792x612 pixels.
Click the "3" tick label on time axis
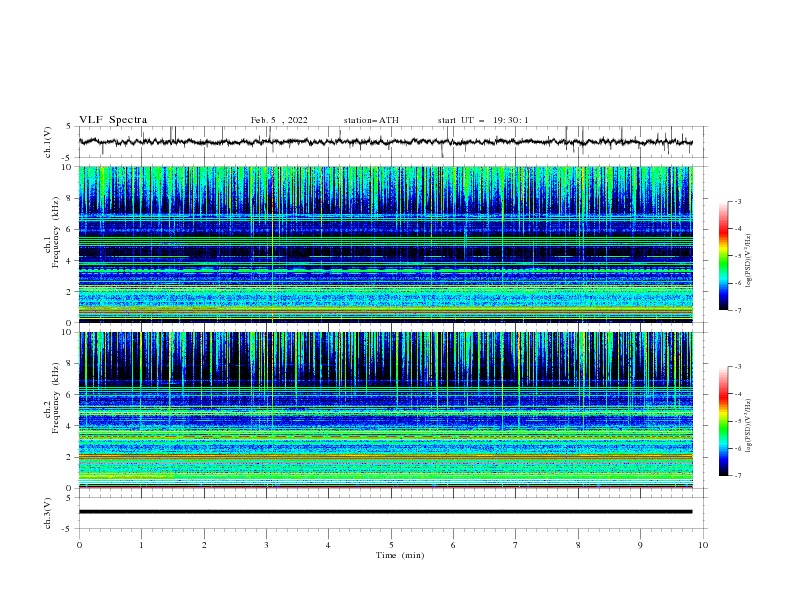pos(266,545)
